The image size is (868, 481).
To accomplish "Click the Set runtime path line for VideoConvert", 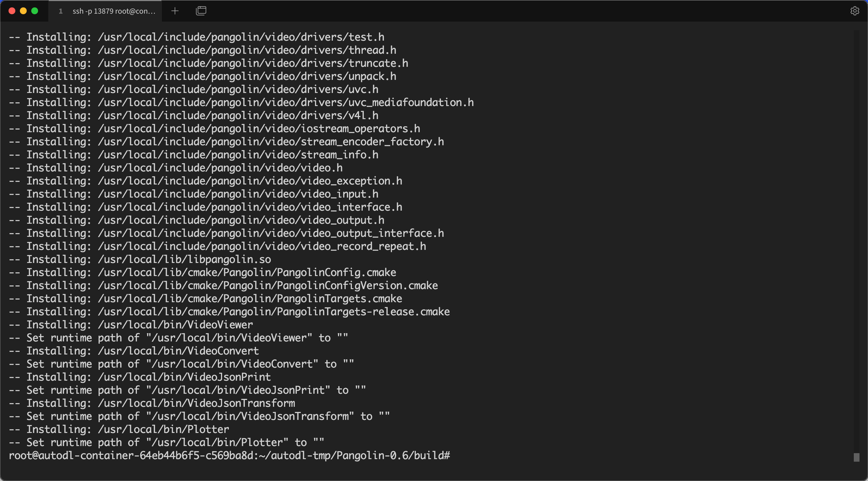I will pyautogui.click(x=181, y=364).
